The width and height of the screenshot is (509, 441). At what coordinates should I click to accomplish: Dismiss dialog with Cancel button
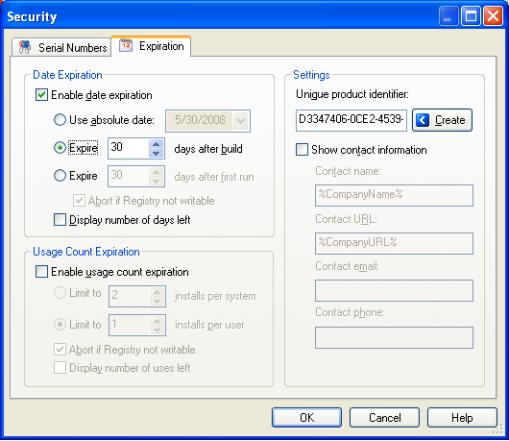tap(385, 417)
